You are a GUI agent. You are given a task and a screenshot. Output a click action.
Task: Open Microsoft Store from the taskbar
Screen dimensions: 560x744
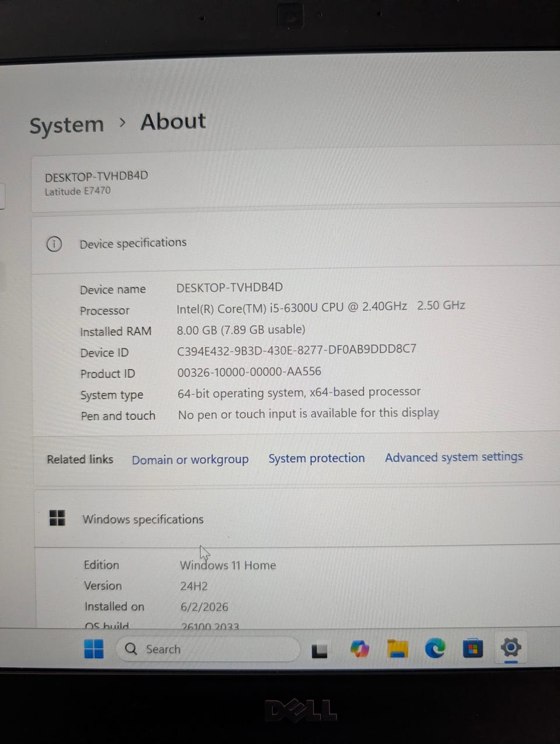pos(473,648)
